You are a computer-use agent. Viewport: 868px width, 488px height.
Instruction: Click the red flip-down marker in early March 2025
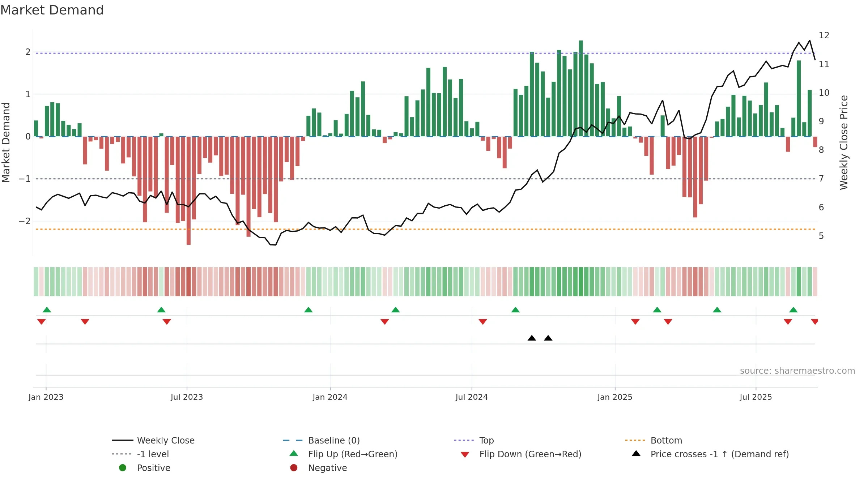coord(668,322)
